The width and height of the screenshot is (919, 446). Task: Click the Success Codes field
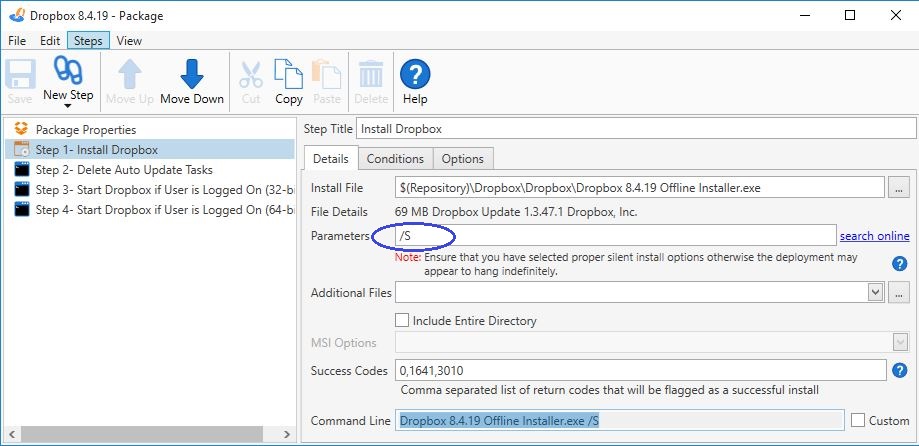(641, 370)
